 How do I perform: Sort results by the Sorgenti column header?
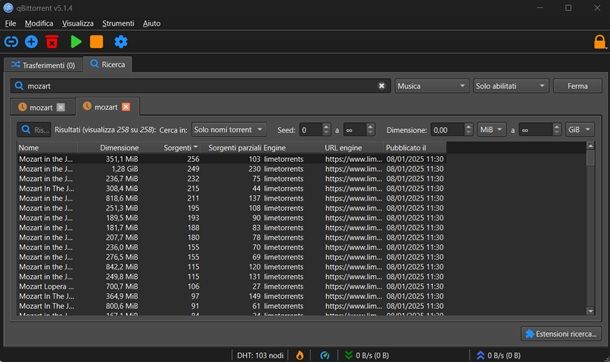(170, 148)
